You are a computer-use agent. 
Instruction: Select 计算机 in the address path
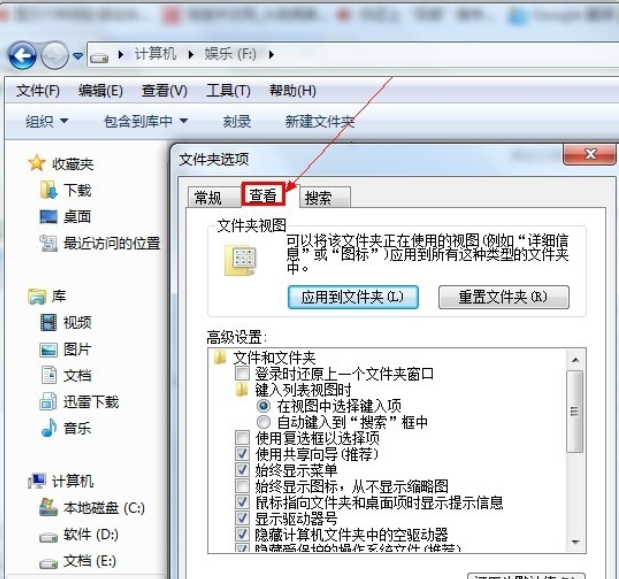(x=156, y=54)
